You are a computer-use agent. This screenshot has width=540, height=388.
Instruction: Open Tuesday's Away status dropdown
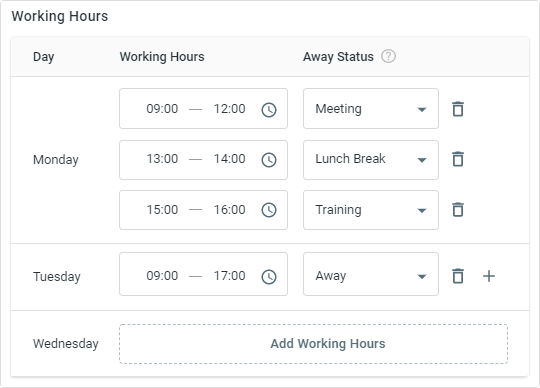coord(371,274)
